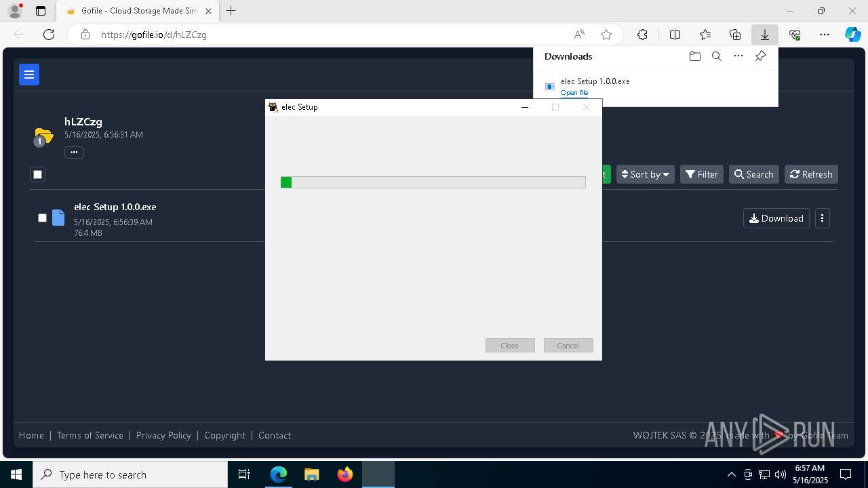
Task: Open File Explorer from taskbar
Action: 312,474
